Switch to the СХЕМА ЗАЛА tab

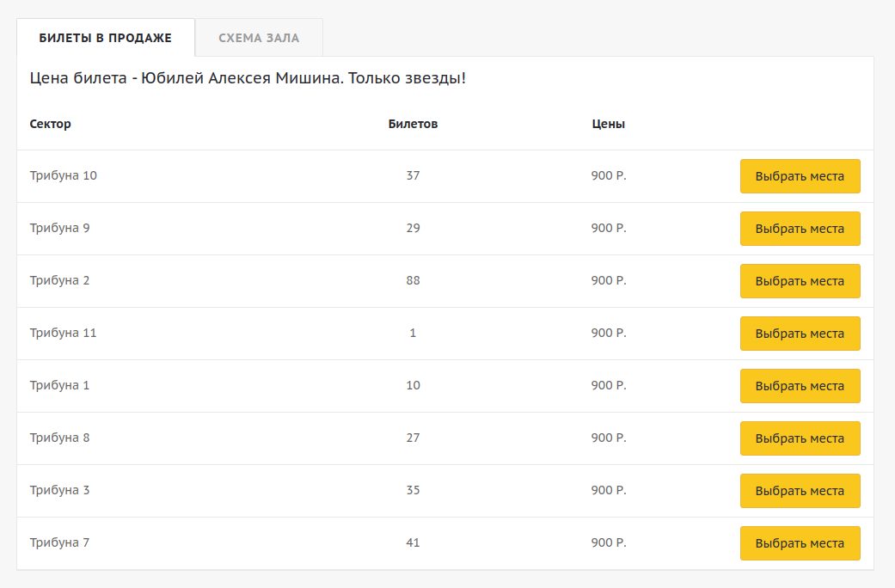click(259, 38)
